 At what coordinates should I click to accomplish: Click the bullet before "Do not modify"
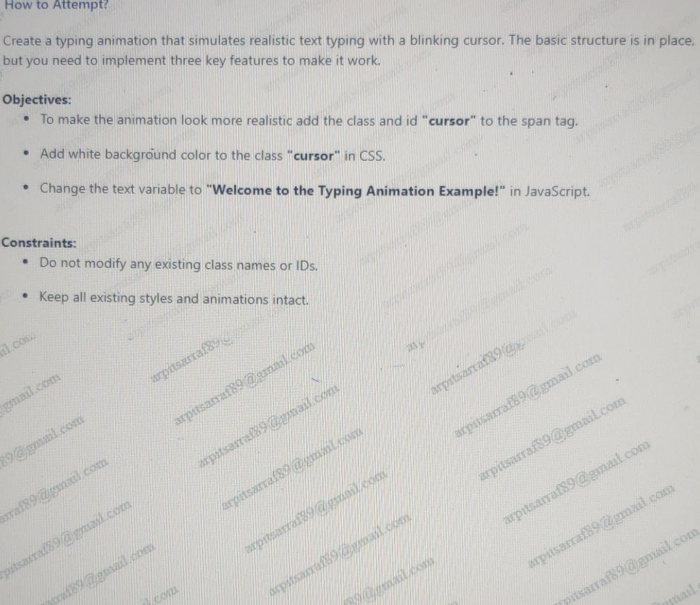tap(26, 264)
